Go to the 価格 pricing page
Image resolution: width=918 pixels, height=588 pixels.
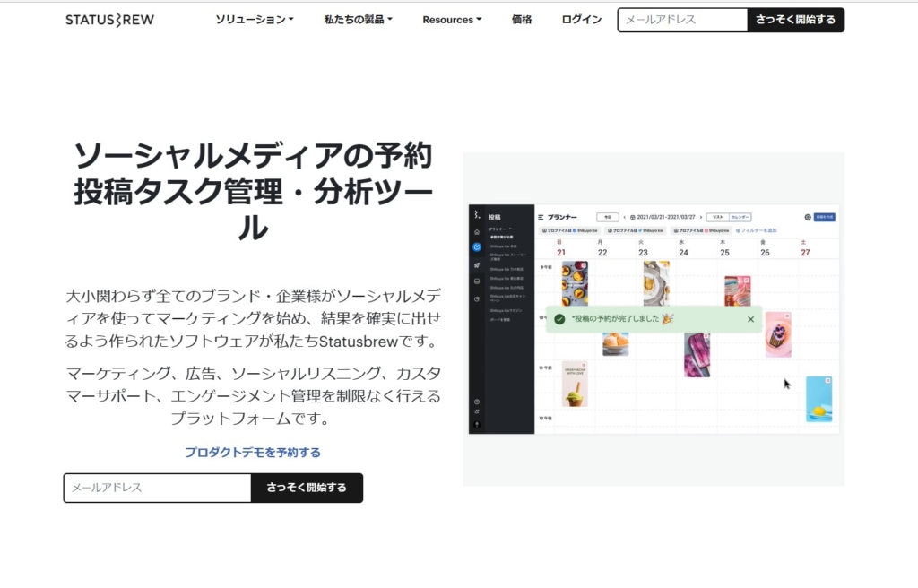pos(522,20)
